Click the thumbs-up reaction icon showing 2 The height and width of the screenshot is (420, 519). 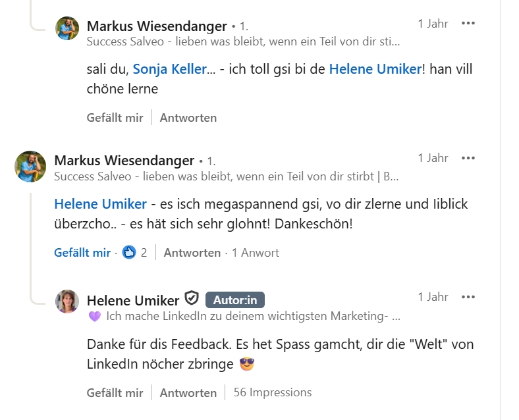pyautogui.click(x=129, y=252)
